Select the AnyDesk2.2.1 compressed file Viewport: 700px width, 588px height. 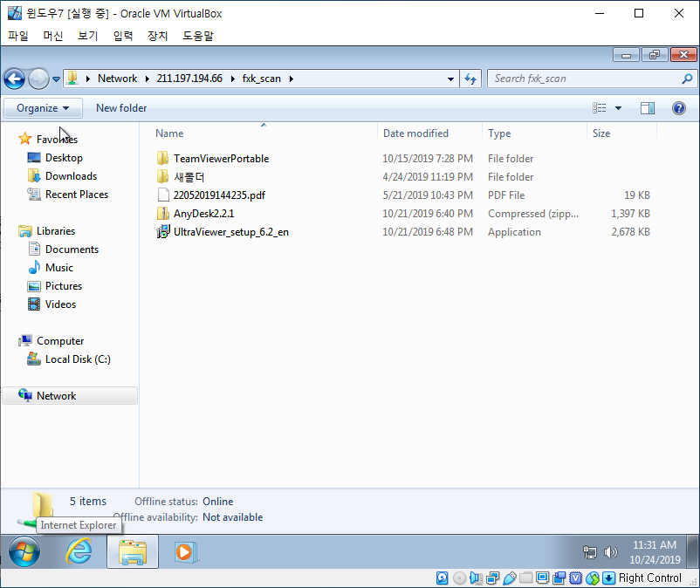203,214
